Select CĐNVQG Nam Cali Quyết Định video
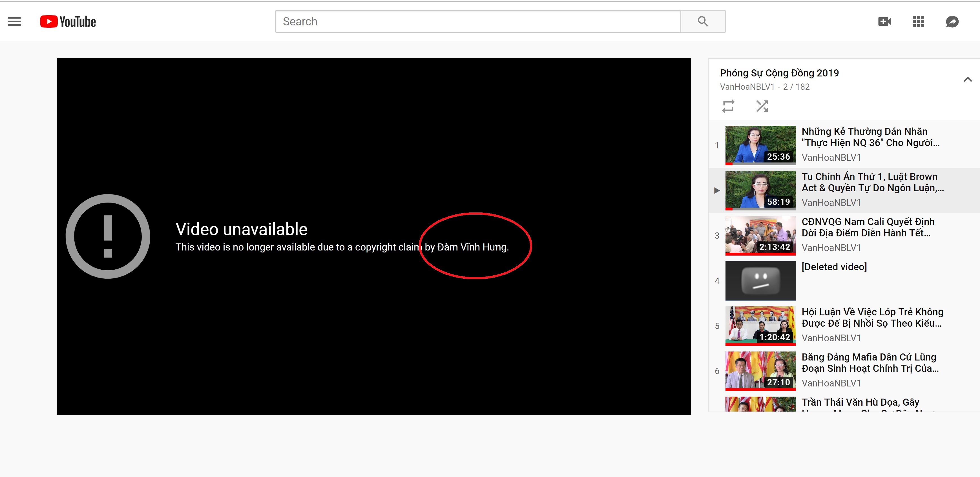Screen dimensions: 980x477 867,227
